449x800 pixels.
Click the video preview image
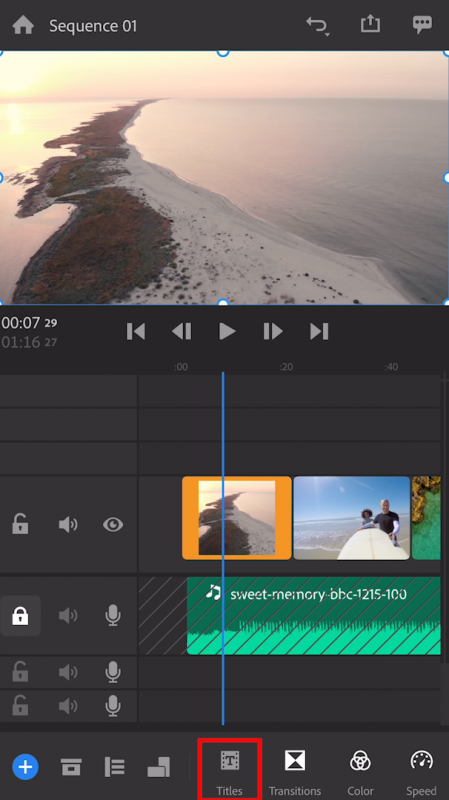224,178
